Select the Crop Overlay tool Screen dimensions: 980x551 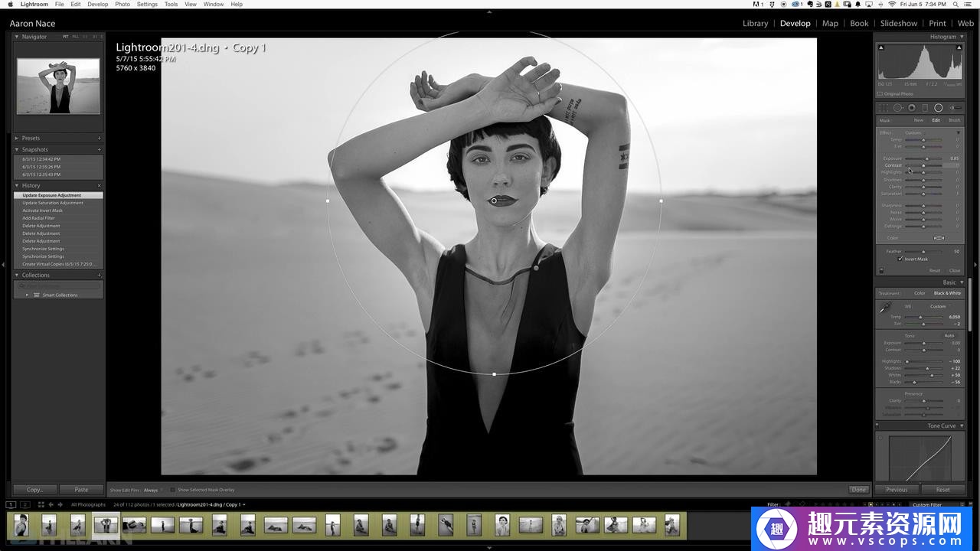click(x=884, y=108)
